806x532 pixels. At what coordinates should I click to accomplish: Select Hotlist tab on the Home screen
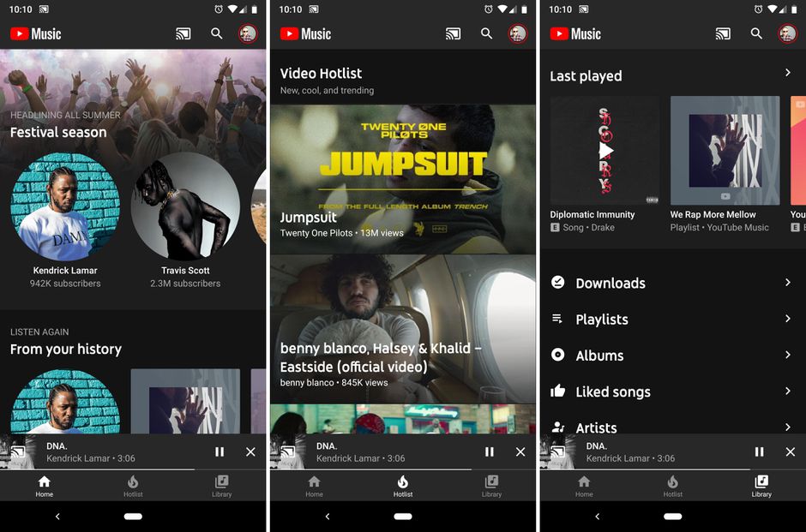[133, 486]
